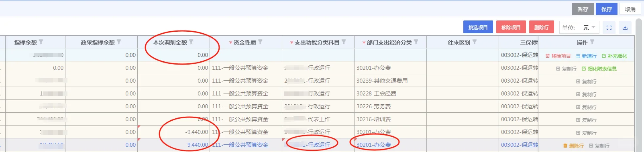644x152 pixels.
Task: Click 移除项目 link in the first row
Action: [x=558, y=56]
